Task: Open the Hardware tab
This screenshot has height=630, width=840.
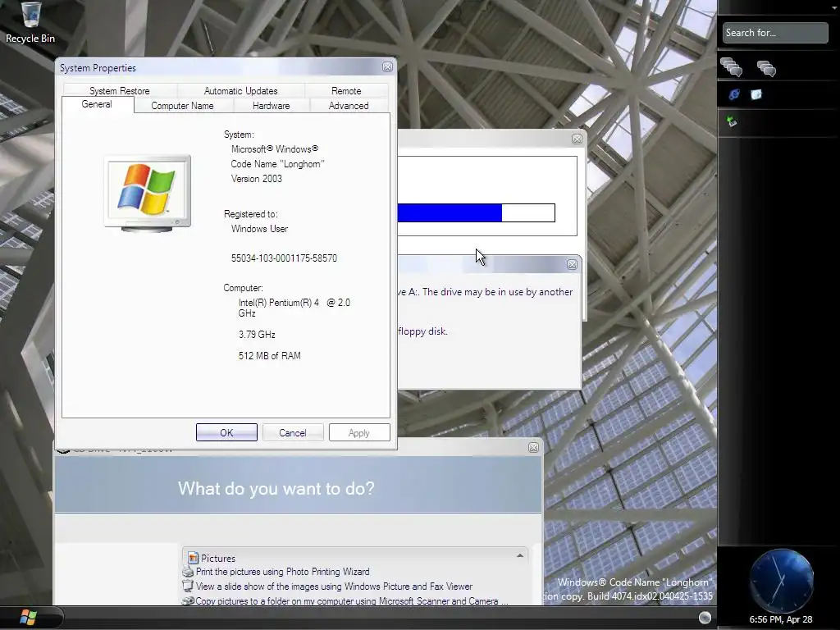Action: (x=271, y=106)
